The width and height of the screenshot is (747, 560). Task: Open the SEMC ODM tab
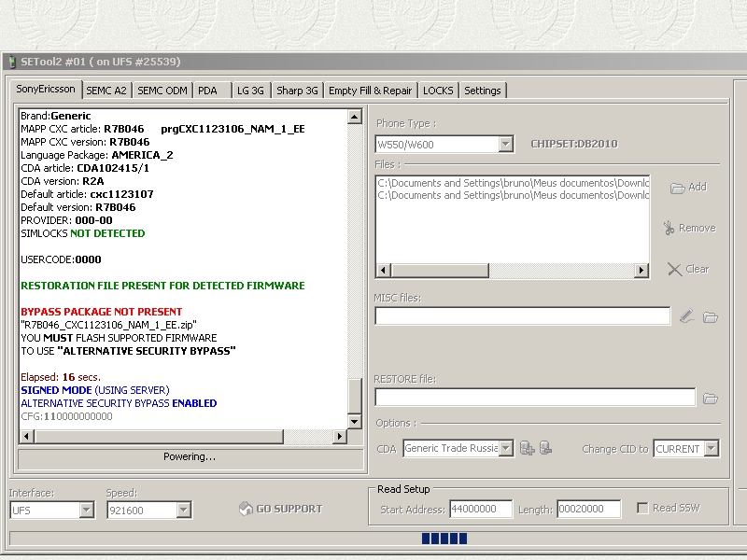[x=162, y=91]
